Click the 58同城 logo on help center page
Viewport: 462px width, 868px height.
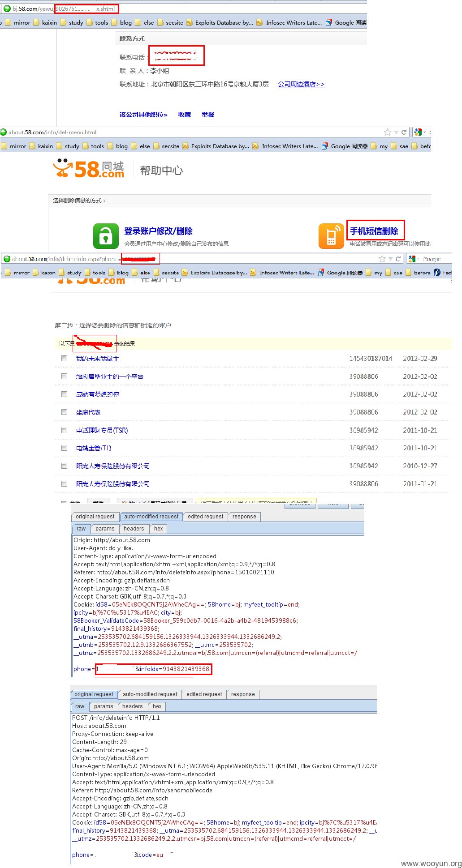[88, 169]
